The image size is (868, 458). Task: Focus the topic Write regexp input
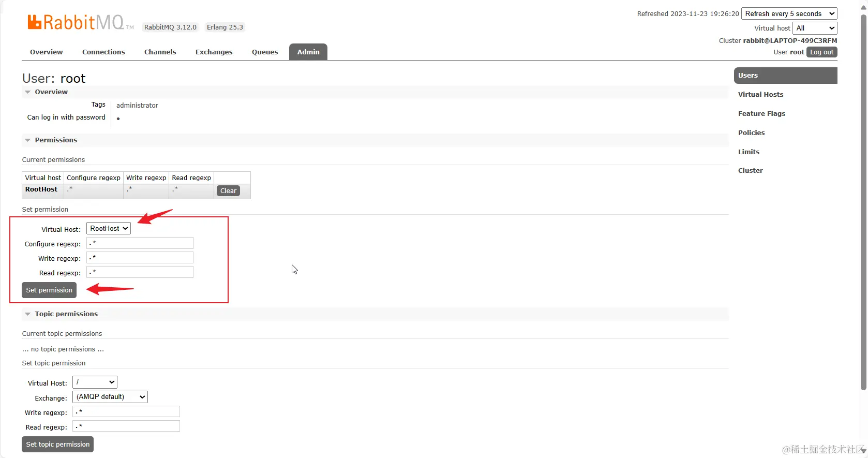[x=126, y=411]
